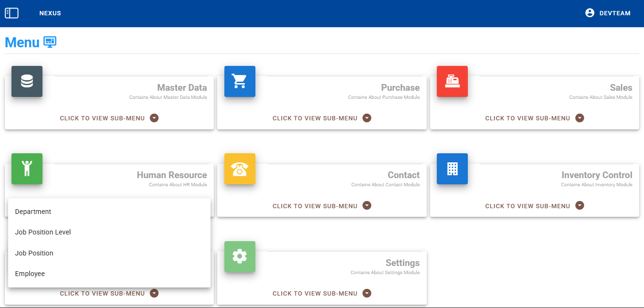The image size is (644, 308).
Task: Click the Settings gear icon tile
Action: (x=240, y=256)
